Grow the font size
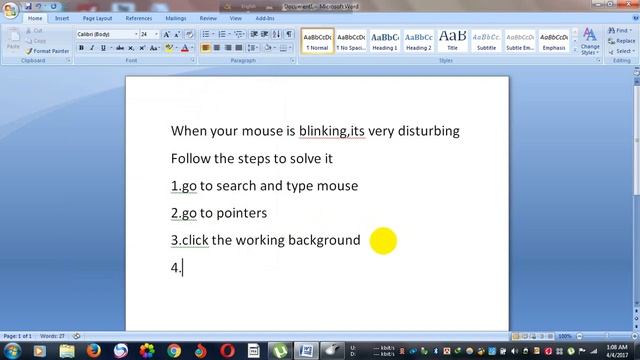Image resolution: width=640 pixels, height=360 pixels. (x=167, y=34)
